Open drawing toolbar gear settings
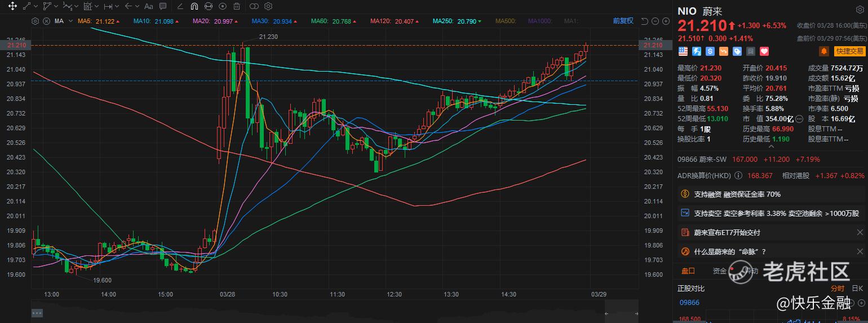Screen dimensions: 868x323 [268, 6]
